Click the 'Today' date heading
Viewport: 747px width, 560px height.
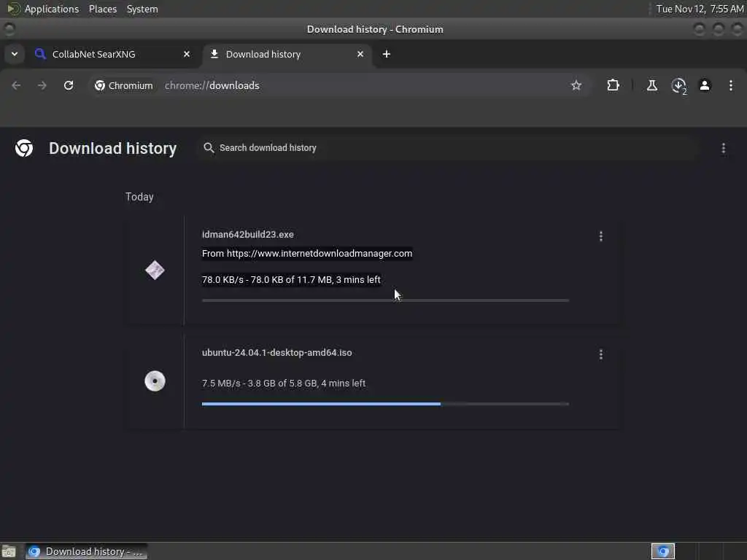point(139,197)
